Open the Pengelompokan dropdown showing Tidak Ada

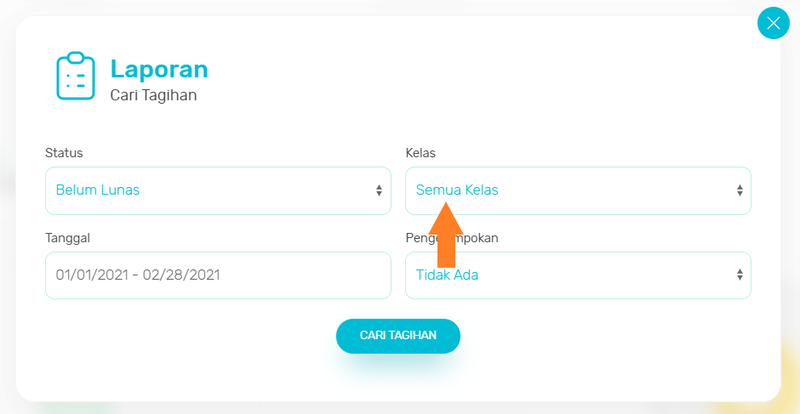pos(578,275)
